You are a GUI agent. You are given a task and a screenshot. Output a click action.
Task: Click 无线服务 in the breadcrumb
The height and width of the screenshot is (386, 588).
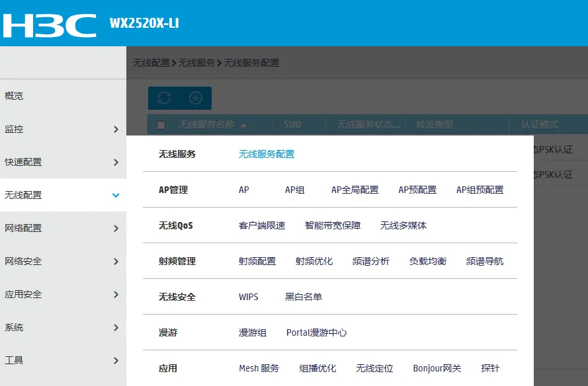[196, 63]
